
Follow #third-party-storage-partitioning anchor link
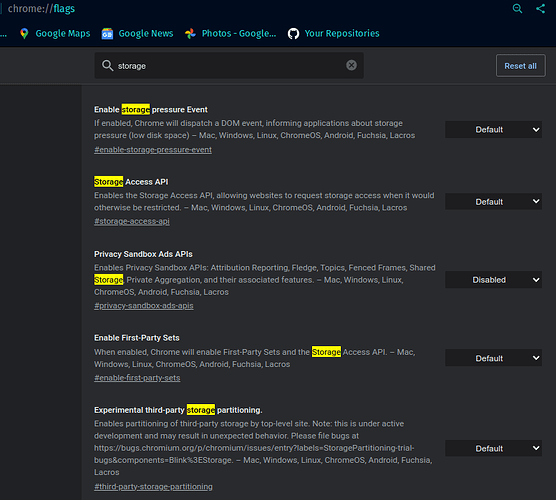click(153, 487)
